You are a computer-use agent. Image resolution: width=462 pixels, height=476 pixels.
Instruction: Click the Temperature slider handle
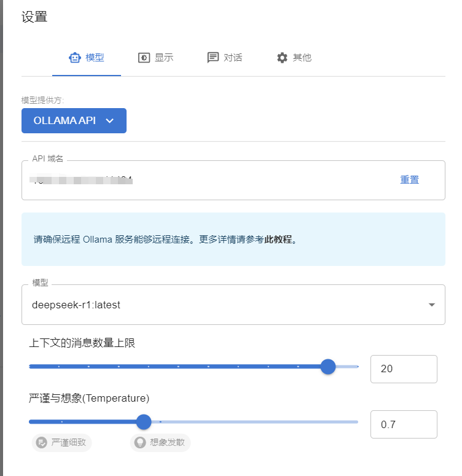144,422
